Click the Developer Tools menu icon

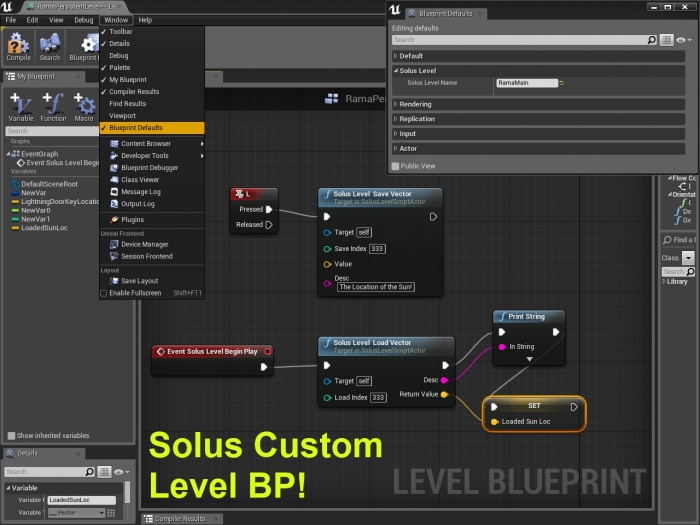[x=114, y=156]
